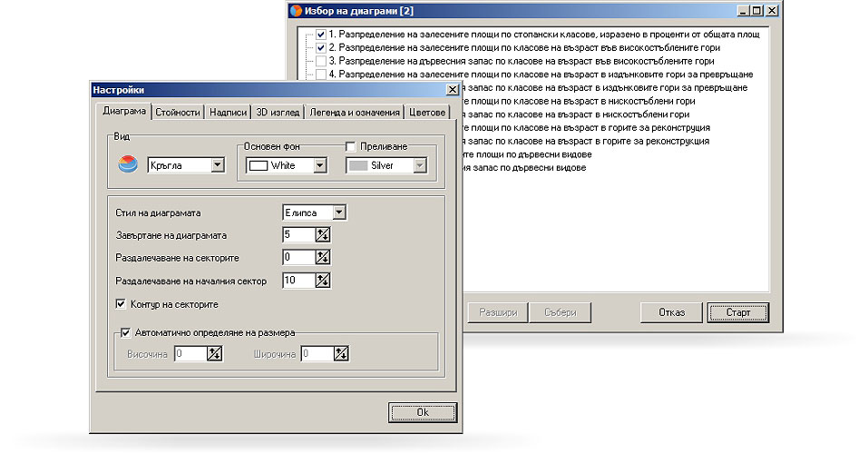This screenshot has width=868, height=454.
Task: Click the Старт button
Action: pyautogui.click(x=738, y=312)
